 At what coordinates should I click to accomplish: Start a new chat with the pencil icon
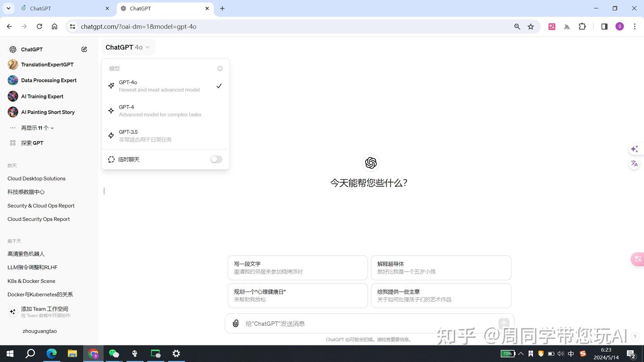[84, 49]
